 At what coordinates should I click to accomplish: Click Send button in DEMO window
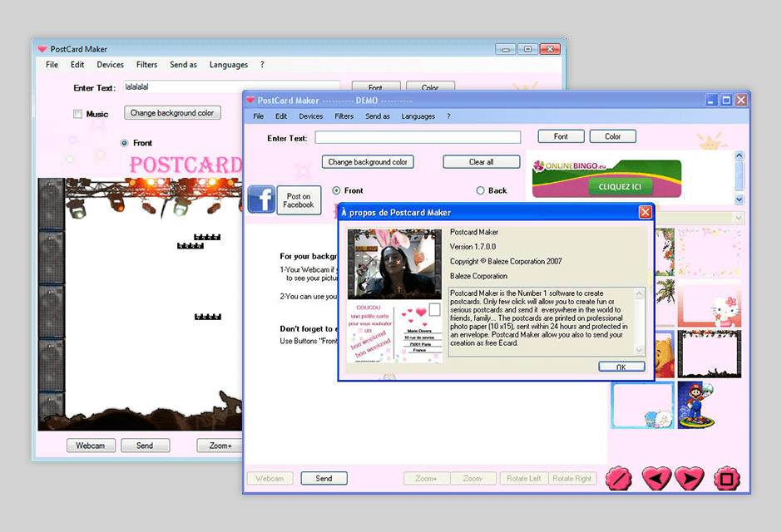[x=324, y=478]
